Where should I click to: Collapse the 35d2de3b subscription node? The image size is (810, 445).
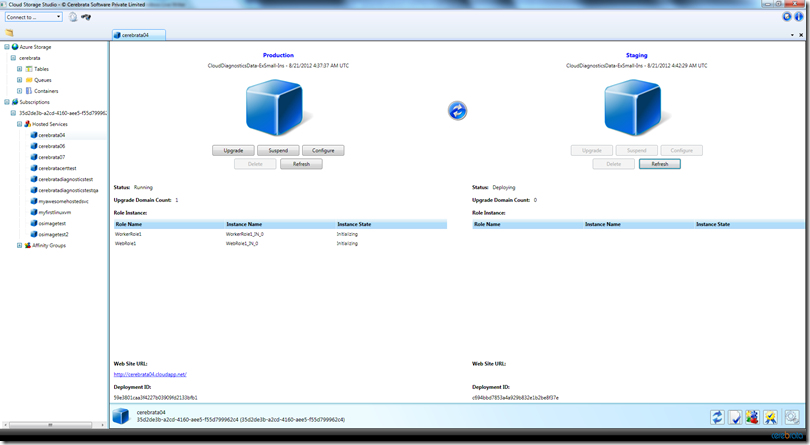13,113
